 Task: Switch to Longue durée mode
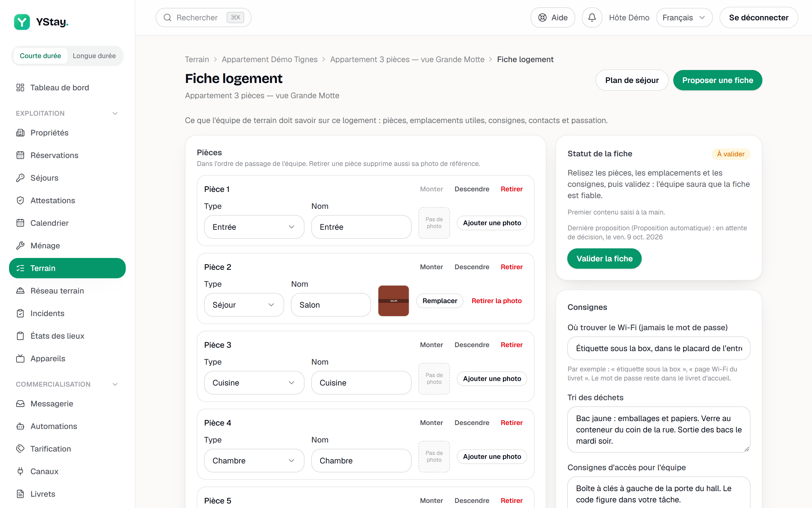coord(94,56)
